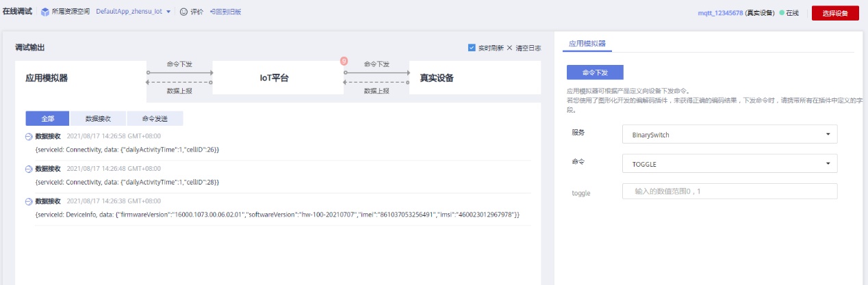
Task: Click the red notification badge on IoT平台
Action: (344, 62)
